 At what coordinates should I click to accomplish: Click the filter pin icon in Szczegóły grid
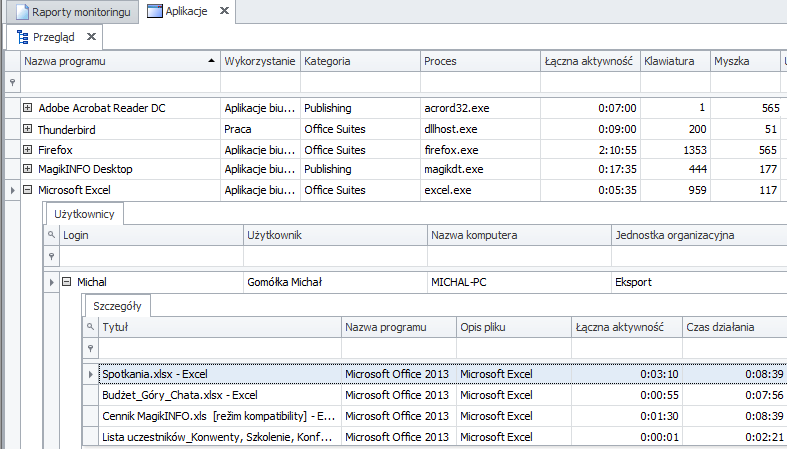(90, 348)
